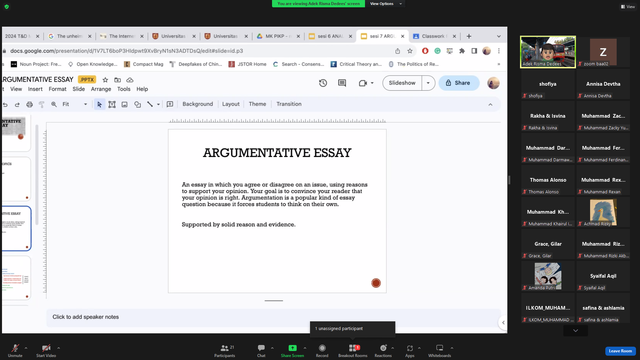This screenshot has width=640, height=360.
Task: Click the Leave Room button
Action: (620, 351)
